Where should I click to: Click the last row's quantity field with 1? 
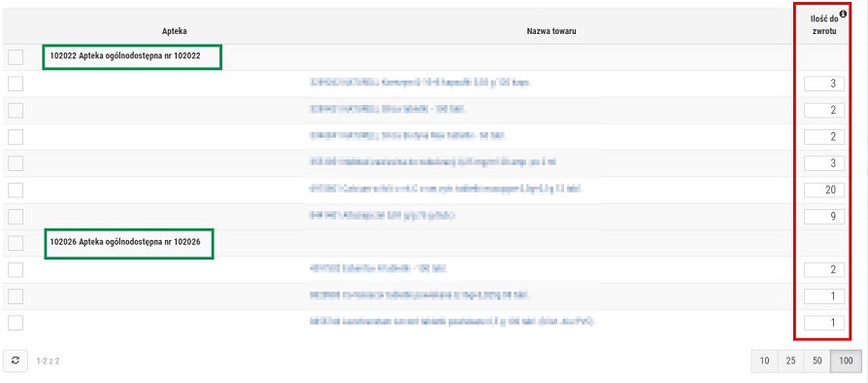[x=824, y=323]
